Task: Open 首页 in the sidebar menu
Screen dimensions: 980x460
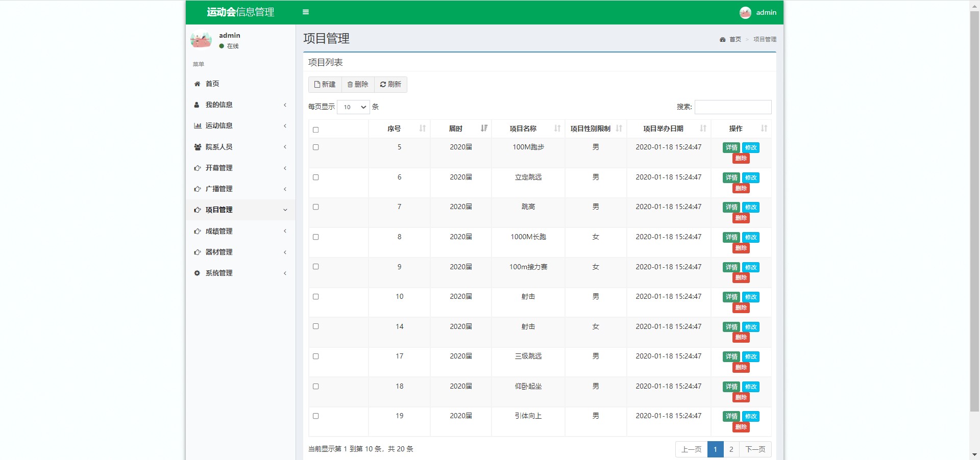Action: click(240, 84)
